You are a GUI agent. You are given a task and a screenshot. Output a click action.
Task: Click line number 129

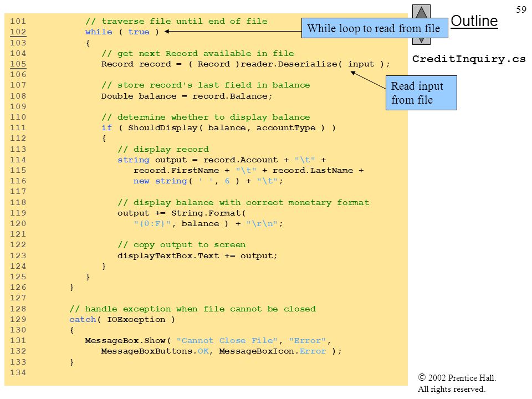tap(18, 319)
